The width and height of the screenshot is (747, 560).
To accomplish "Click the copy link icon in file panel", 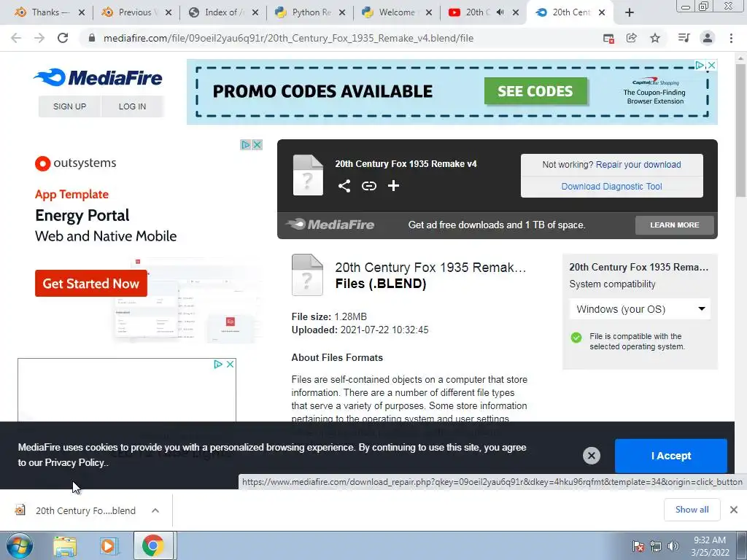I will [x=368, y=186].
